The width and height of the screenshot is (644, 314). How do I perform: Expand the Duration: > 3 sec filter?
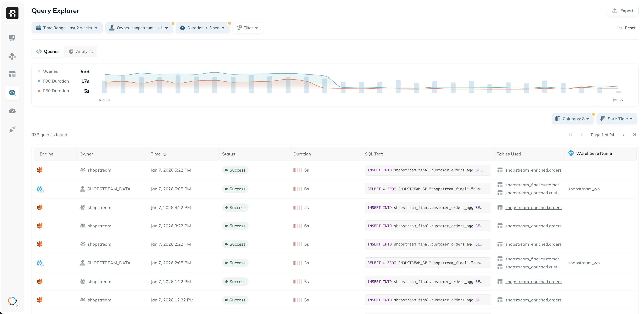pos(203,28)
